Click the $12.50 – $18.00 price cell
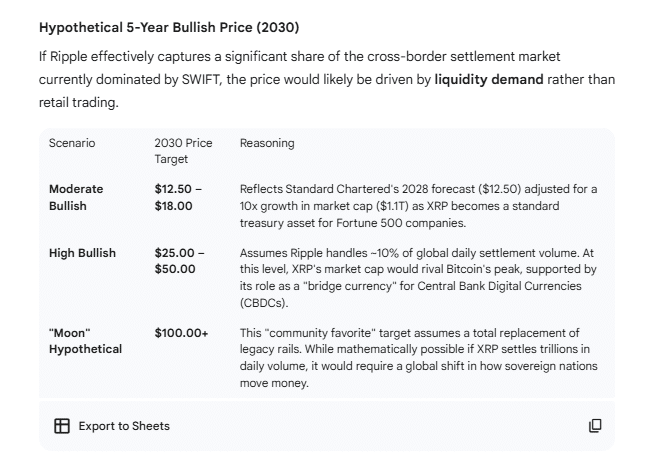669x469 pixels. [178, 197]
